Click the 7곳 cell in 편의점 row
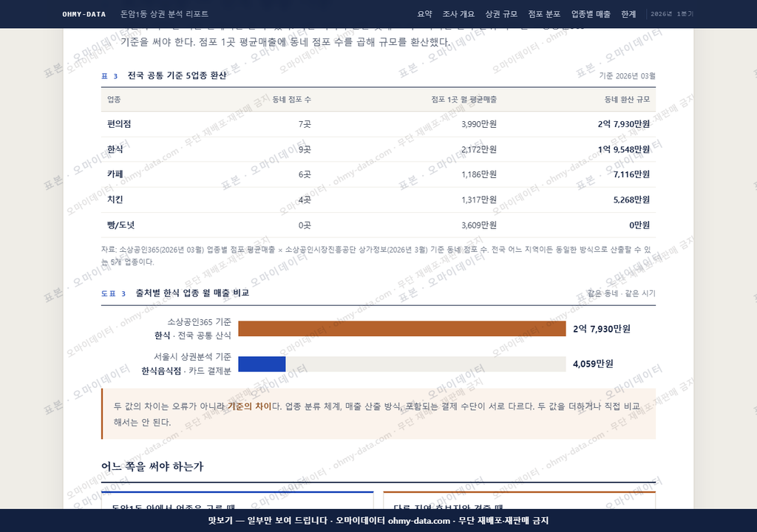Screen dimensions: 757x532 coord(305,124)
